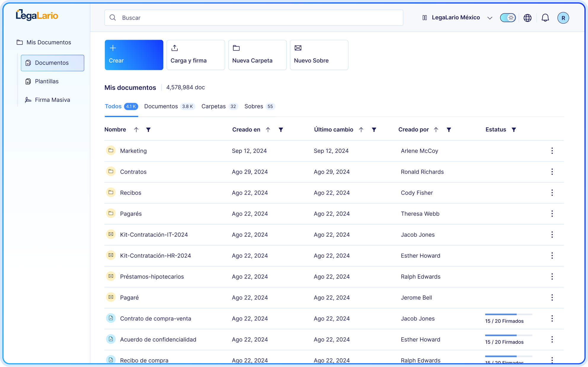Open the user avatar R
This screenshot has height=367, width=588.
click(x=563, y=18)
